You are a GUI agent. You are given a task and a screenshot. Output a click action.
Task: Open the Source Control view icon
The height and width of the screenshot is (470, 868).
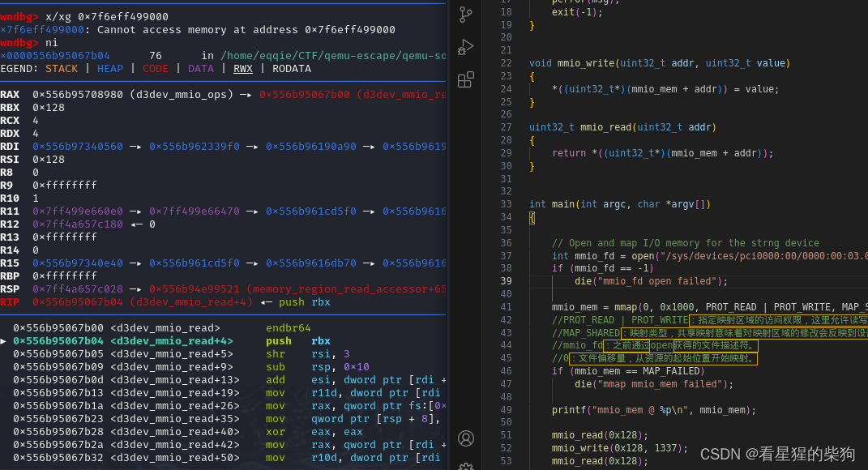tap(466, 15)
